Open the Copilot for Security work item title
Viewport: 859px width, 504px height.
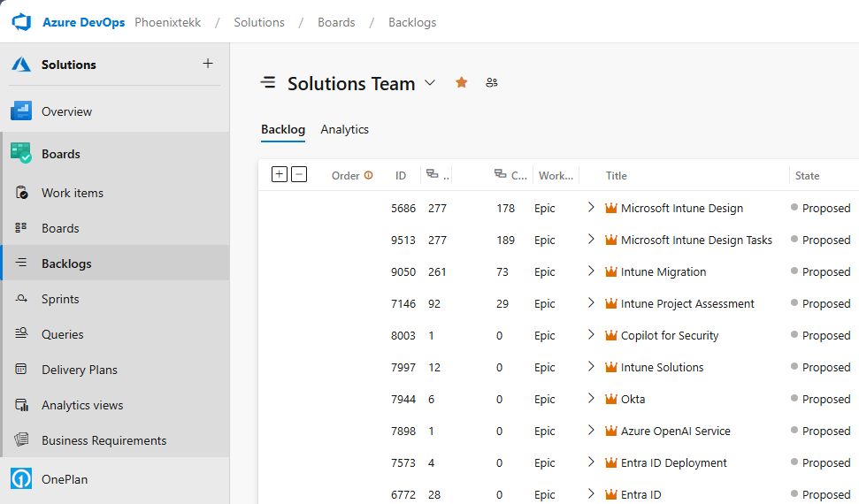(670, 335)
